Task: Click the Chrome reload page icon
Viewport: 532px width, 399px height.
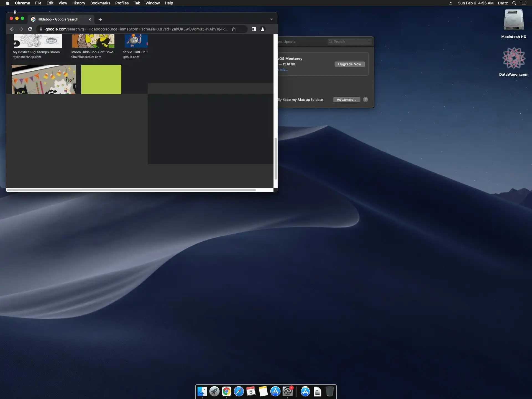Action: tap(30, 29)
